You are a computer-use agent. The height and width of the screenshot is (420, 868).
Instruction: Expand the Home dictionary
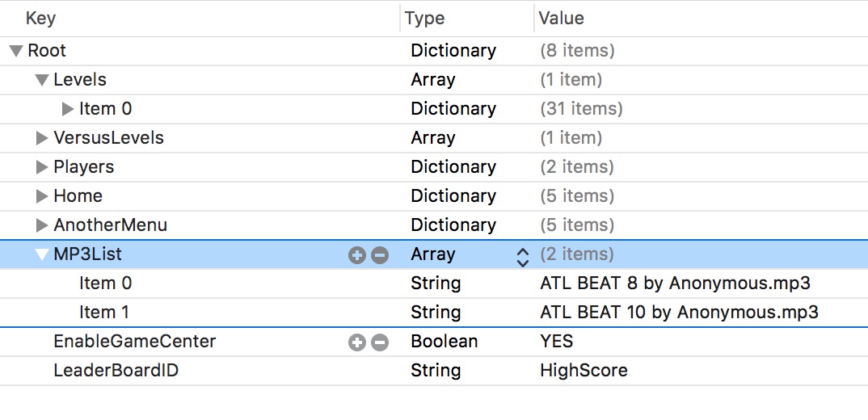[x=42, y=196]
